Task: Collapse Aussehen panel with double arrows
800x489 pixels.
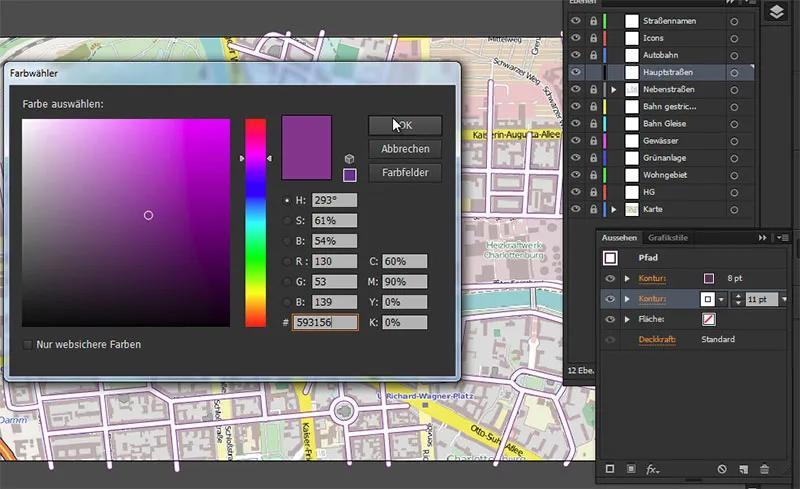Action: click(x=762, y=238)
